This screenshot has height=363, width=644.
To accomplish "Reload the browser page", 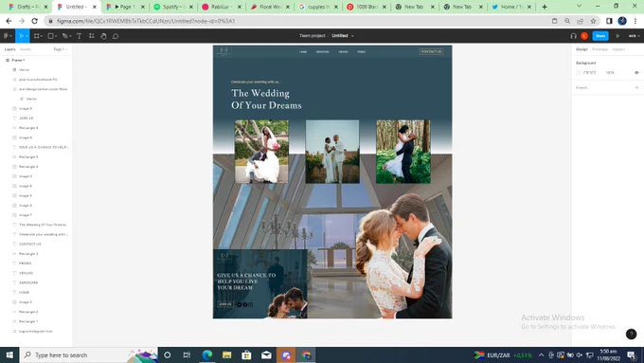I will [x=34, y=21].
